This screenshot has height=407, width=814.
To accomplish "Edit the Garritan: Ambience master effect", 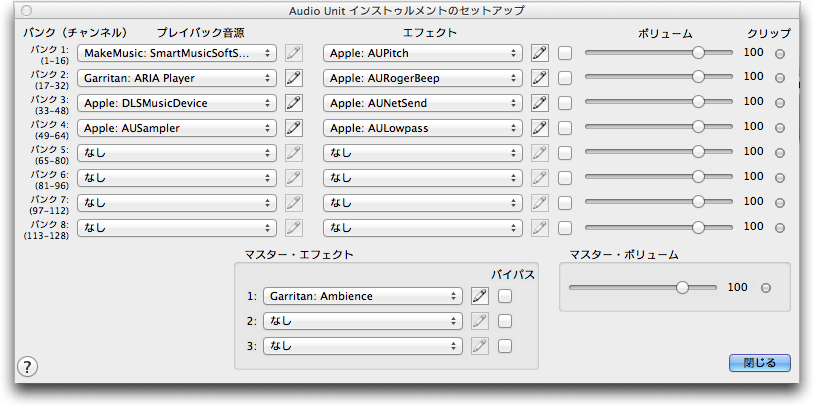I will pyautogui.click(x=480, y=296).
